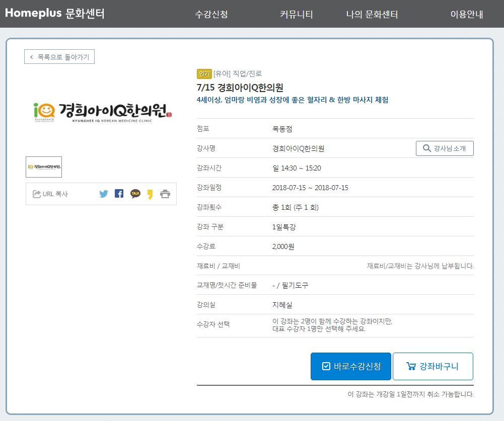The image size is (504, 421).
Task: Select the [유아] 직업/진로 category text
Action: click(x=238, y=74)
